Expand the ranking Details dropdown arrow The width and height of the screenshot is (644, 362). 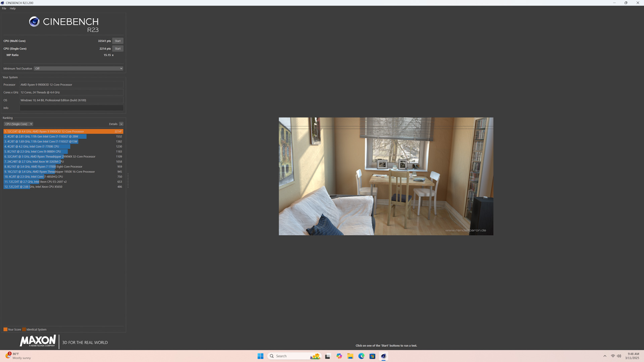(x=121, y=124)
